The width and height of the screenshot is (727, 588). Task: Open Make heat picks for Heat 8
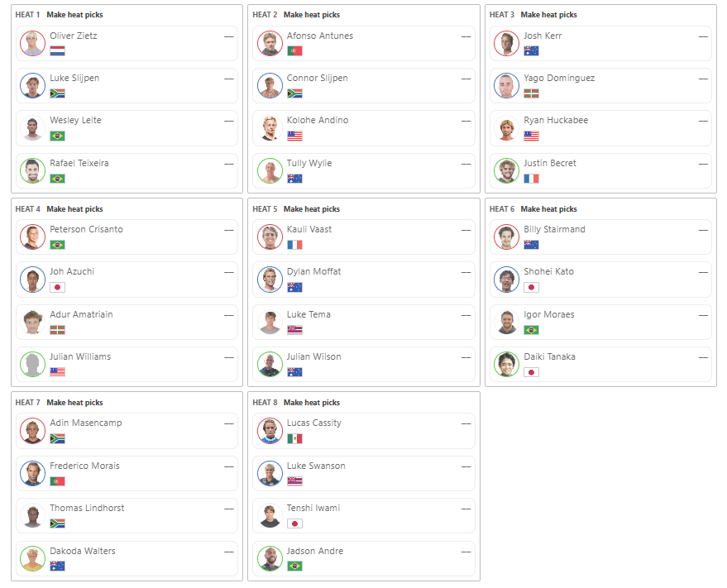pyautogui.click(x=312, y=403)
